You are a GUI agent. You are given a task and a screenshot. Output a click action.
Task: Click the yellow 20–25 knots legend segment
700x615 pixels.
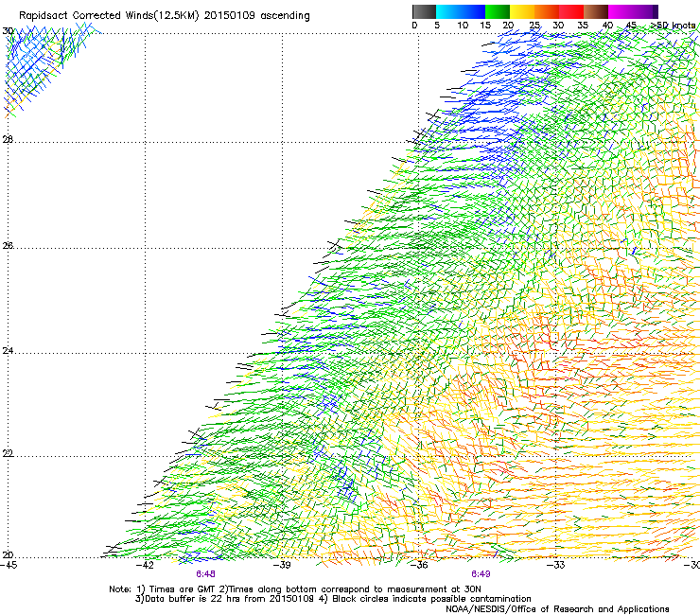pos(522,11)
